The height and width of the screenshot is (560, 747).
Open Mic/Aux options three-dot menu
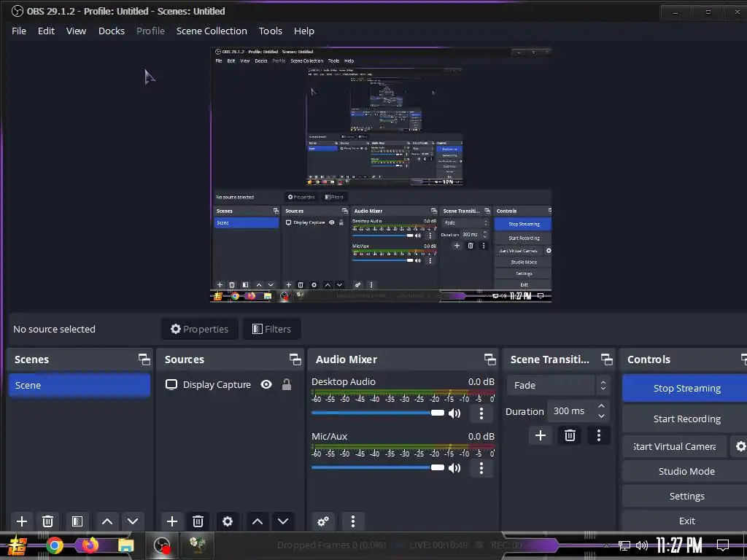point(481,468)
